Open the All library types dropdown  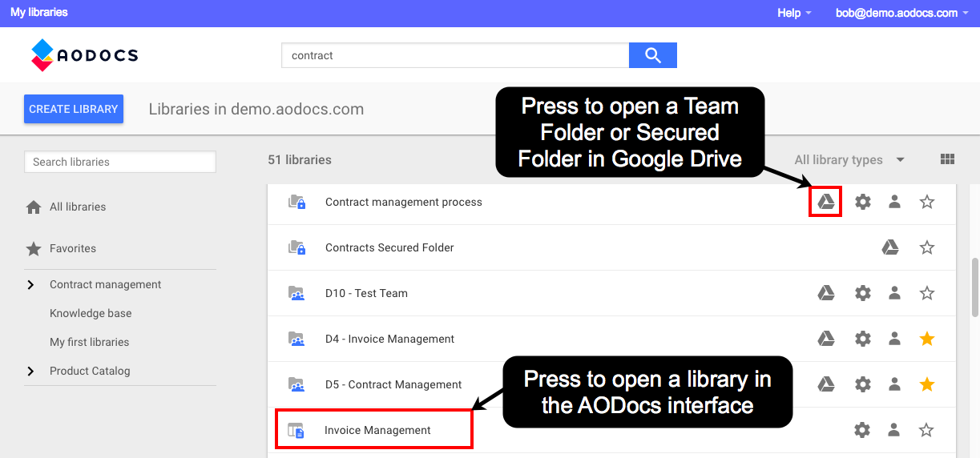pos(849,159)
